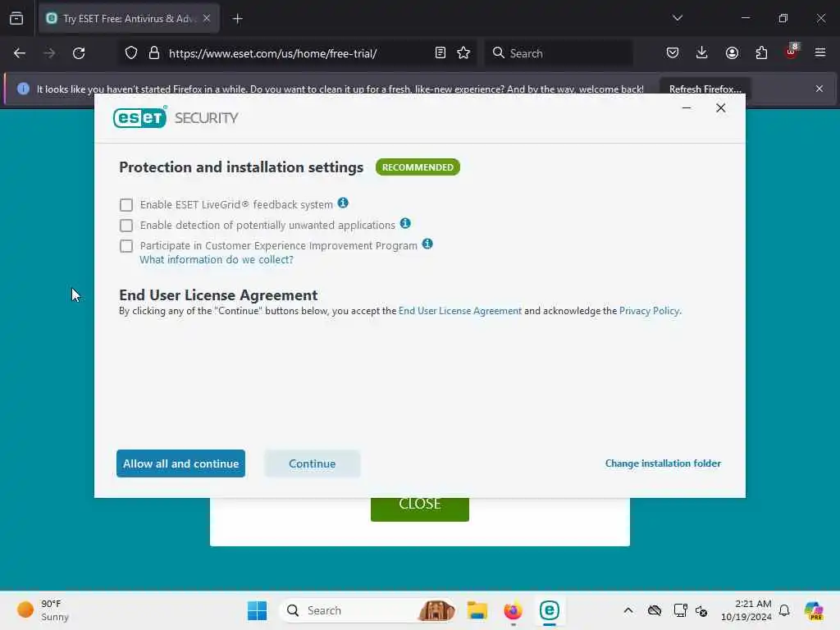Viewport: 840px width, 630px height.
Task: Check detection of potentially unwanted applications
Action: pos(126,225)
